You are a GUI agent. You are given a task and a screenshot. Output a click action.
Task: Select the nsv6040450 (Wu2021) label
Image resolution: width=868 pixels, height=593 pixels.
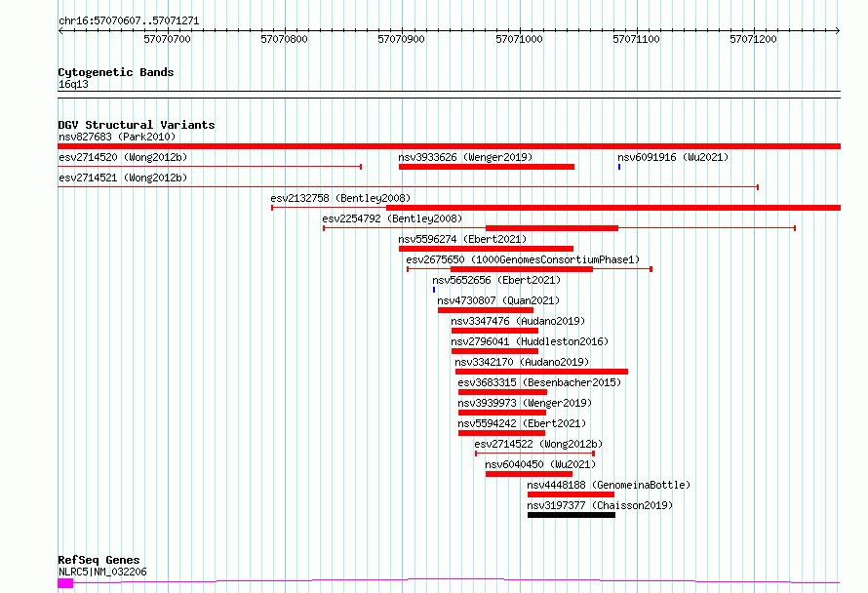click(540, 464)
